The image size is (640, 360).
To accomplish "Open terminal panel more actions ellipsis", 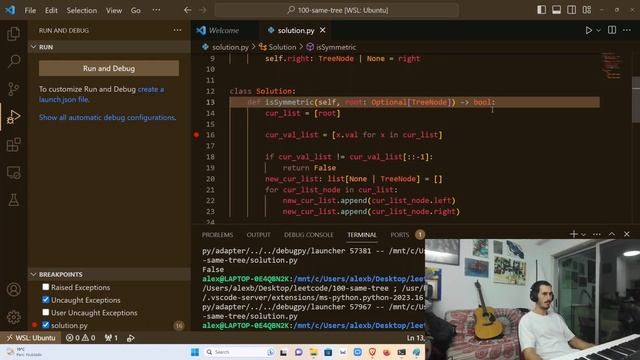I will point(597,234).
